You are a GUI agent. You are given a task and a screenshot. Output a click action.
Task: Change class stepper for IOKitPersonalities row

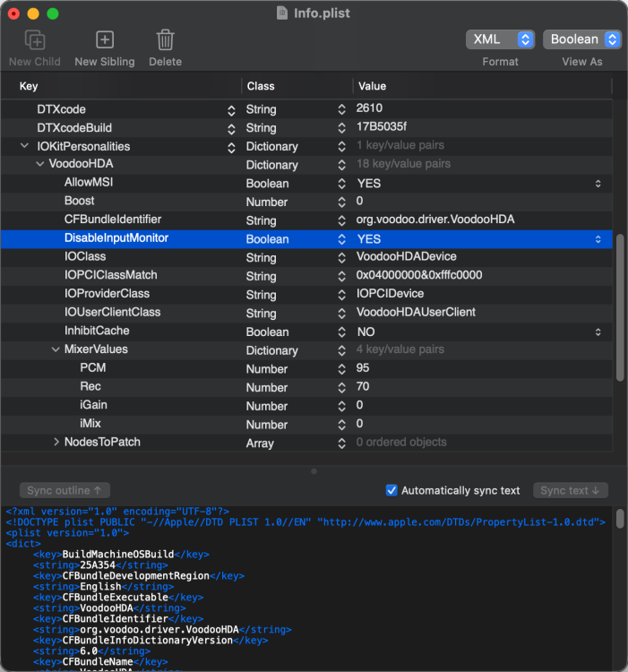click(x=341, y=147)
